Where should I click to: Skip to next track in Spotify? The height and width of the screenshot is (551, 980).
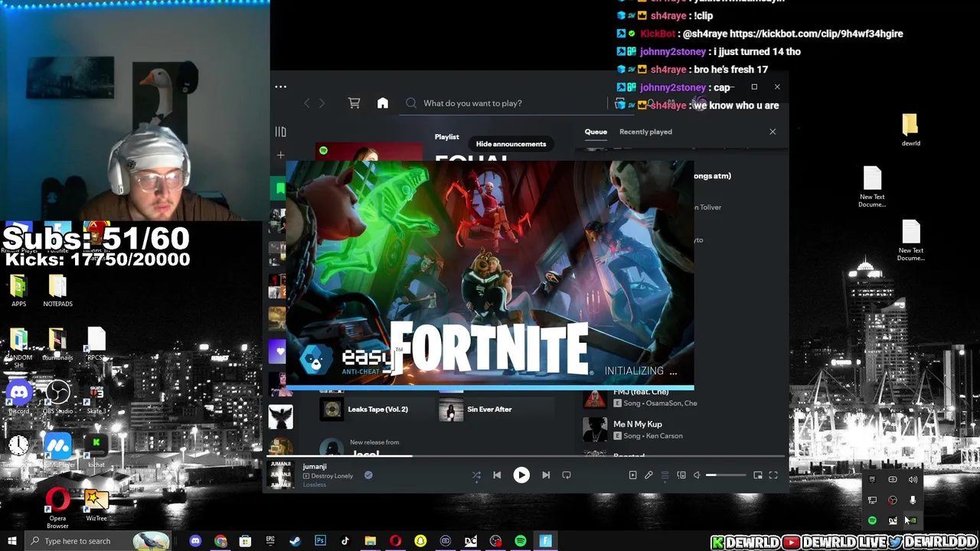pos(546,475)
